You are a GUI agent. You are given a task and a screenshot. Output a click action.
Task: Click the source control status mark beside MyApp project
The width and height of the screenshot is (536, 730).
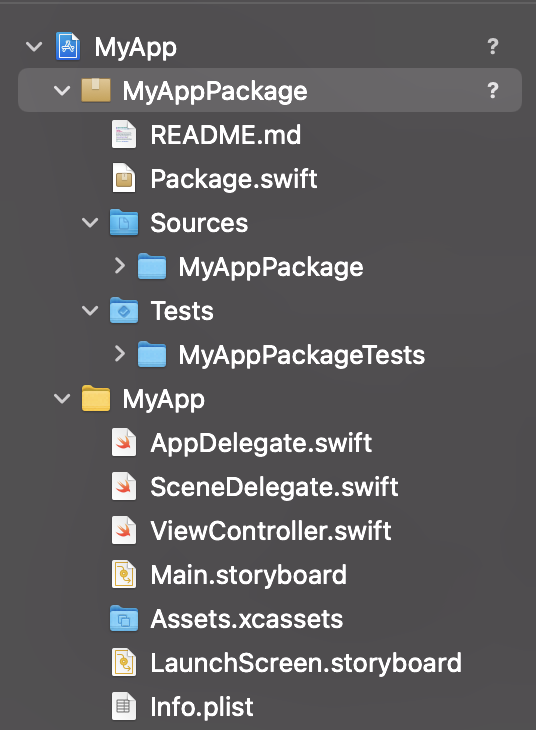coord(493,47)
